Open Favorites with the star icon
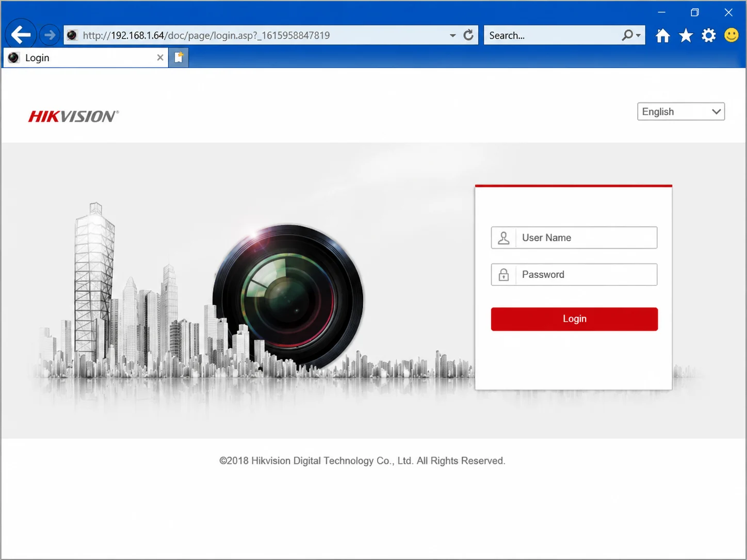 pos(686,36)
